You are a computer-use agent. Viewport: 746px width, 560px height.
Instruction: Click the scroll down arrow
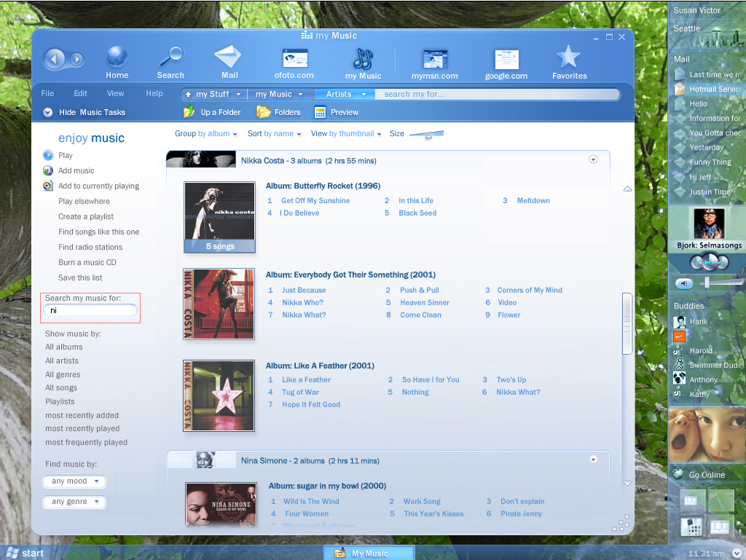[x=627, y=484]
